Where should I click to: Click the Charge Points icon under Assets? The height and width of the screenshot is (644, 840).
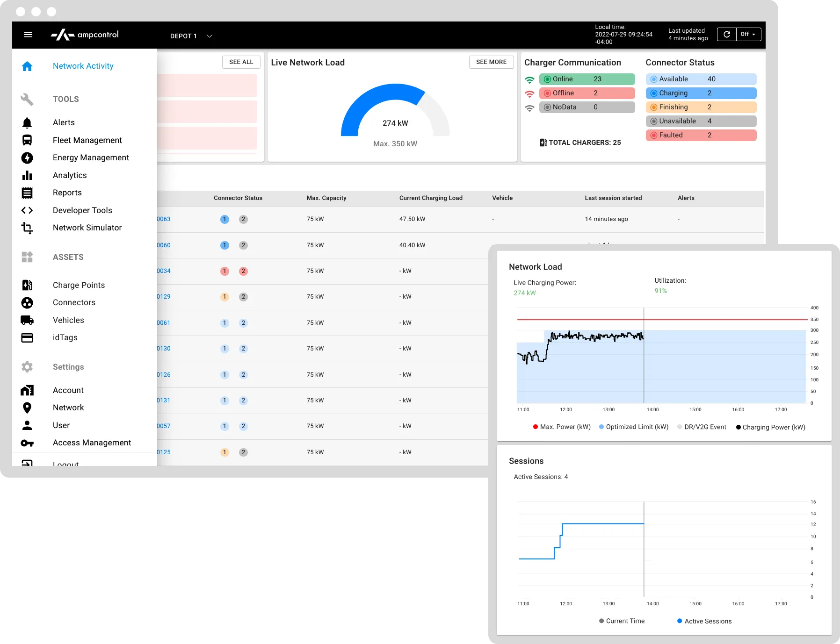coord(28,285)
